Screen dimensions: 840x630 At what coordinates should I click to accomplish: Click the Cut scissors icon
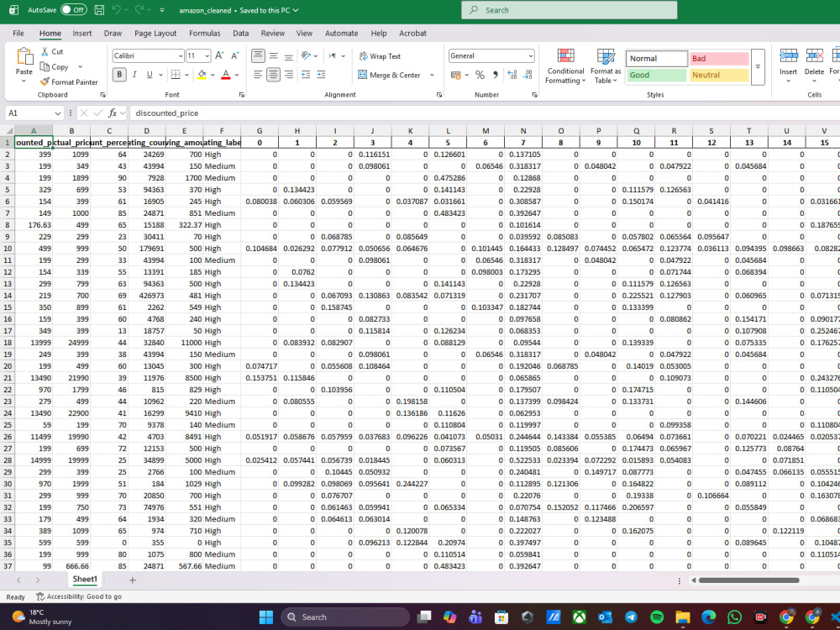coord(45,51)
